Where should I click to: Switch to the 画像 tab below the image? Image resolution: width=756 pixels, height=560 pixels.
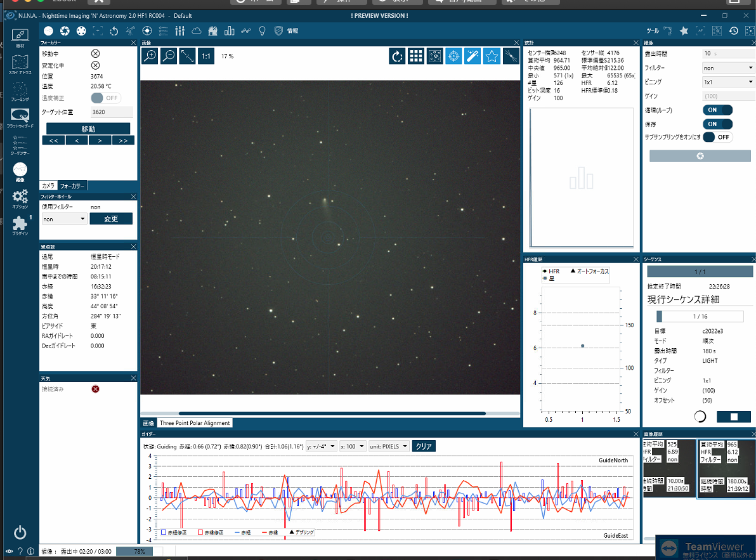point(148,423)
